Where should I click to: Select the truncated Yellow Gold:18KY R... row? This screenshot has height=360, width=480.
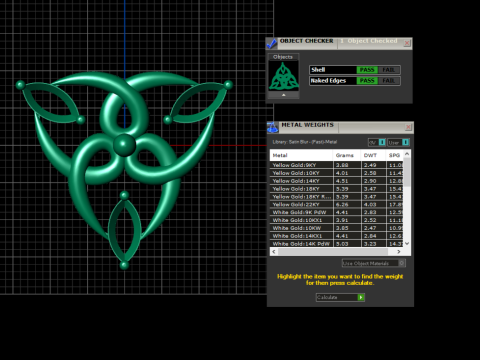[337, 197]
